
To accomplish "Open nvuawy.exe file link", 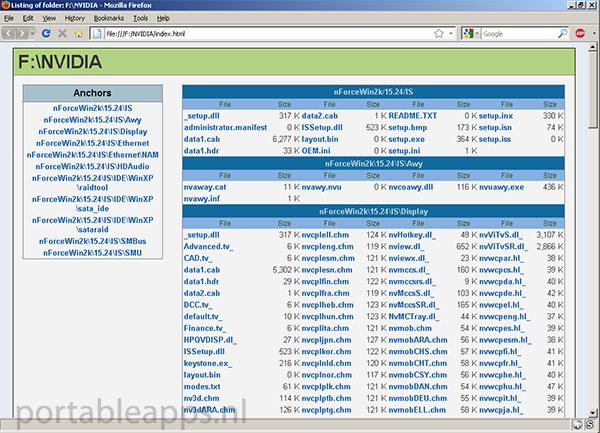I will pos(501,187).
